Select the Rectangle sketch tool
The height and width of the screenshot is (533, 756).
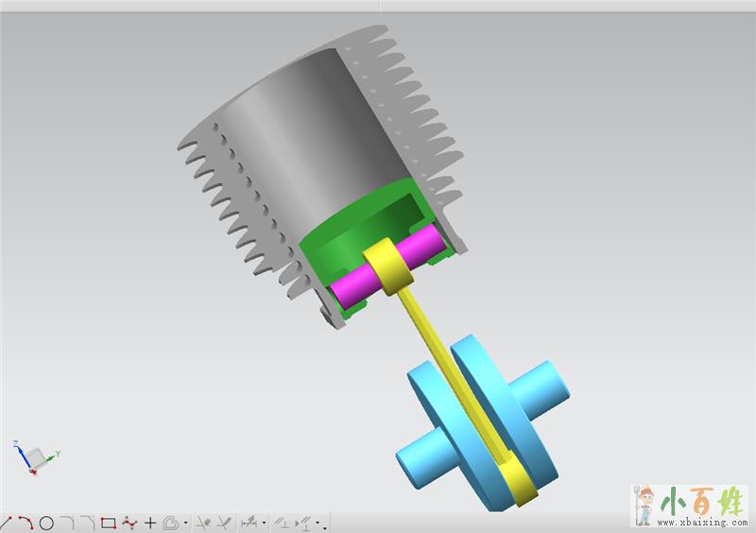click(108, 523)
